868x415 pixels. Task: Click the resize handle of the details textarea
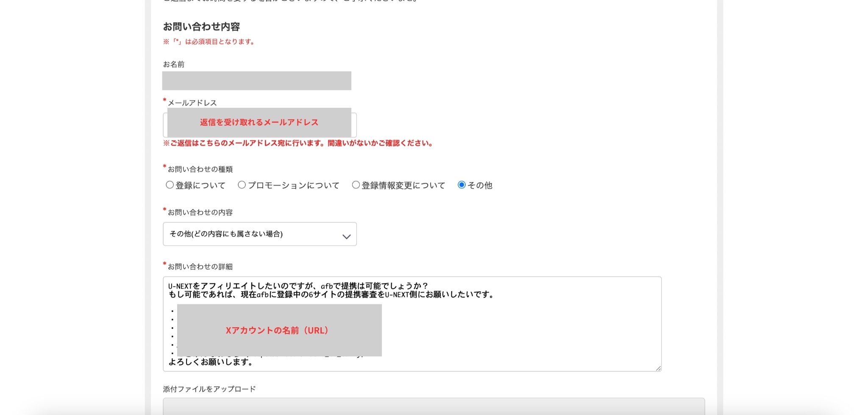tap(658, 368)
